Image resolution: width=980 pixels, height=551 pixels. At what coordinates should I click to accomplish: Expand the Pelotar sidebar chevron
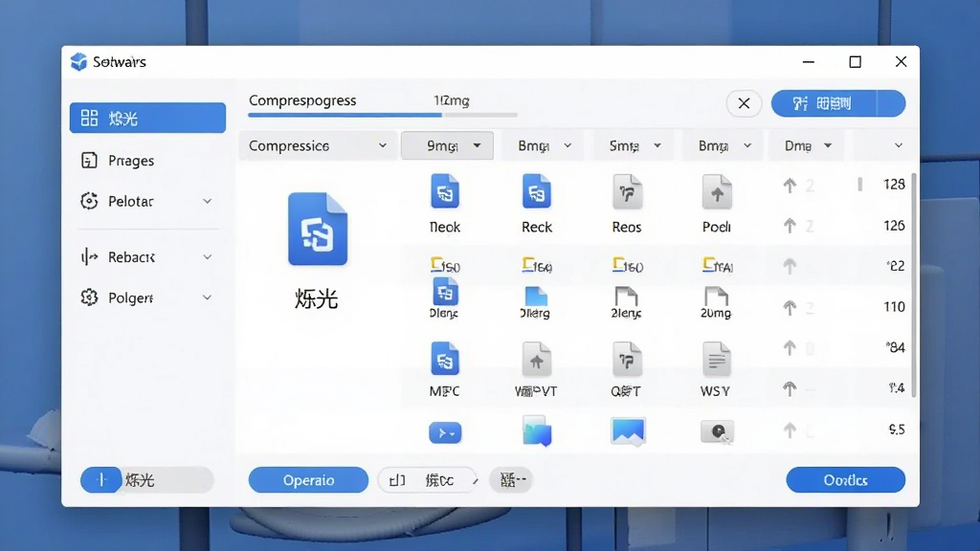pos(208,201)
